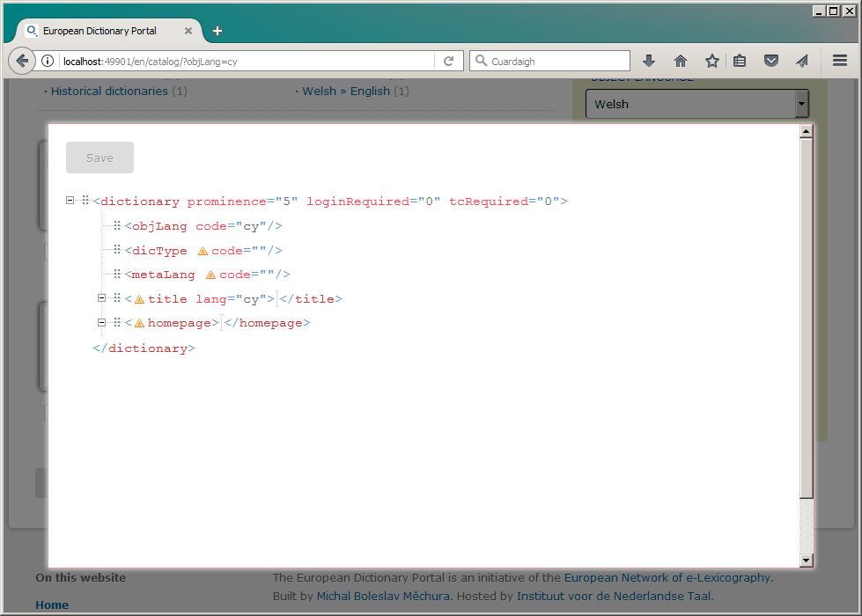Click the Home footer link
Image resolution: width=862 pixels, height=616 pixels.
coord(52,605)
